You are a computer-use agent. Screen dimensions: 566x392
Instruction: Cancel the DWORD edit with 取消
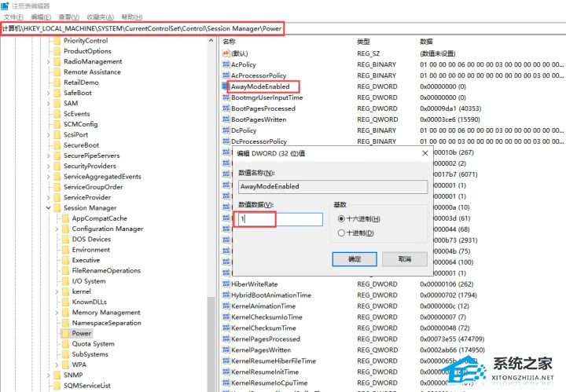(x=405, y=259)
